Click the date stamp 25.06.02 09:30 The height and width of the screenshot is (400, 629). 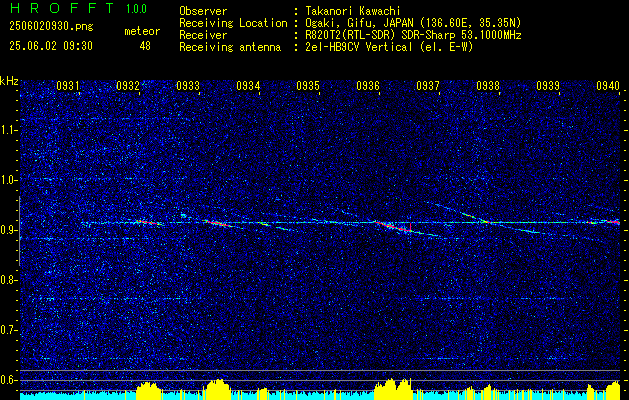(51, 46)
